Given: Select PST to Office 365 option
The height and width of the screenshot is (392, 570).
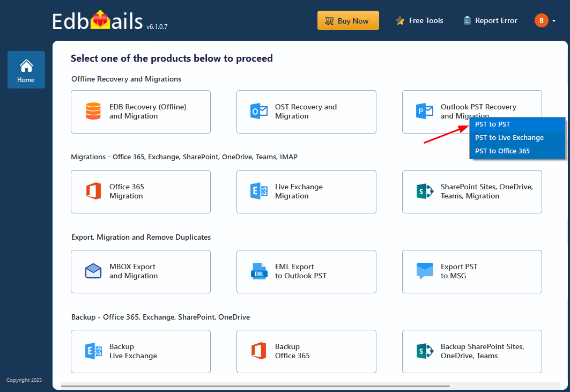Looking at the screenshot, I should tap(517, 151).
